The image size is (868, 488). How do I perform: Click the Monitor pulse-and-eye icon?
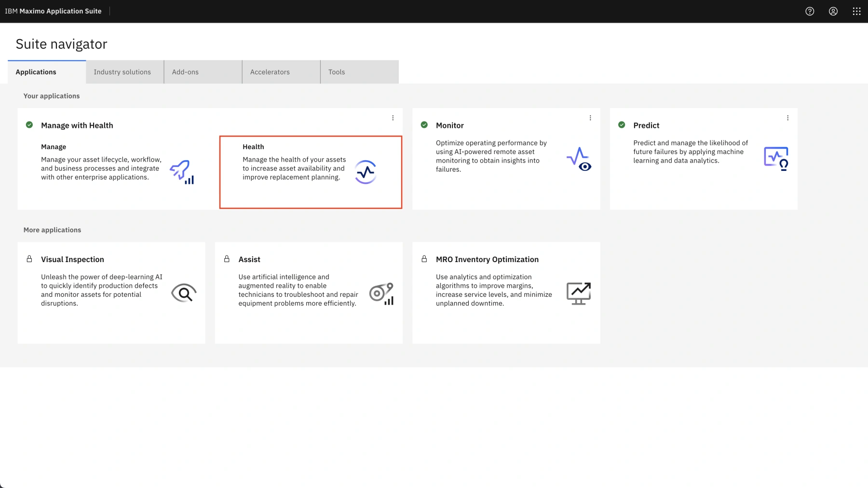coord(579,159)
